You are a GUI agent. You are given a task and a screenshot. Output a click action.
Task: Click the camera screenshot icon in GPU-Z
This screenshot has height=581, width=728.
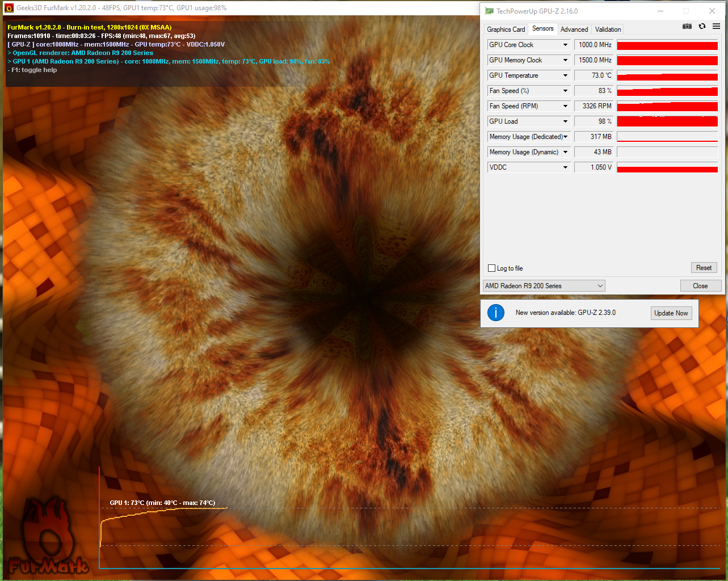click(x=687, y=27)
